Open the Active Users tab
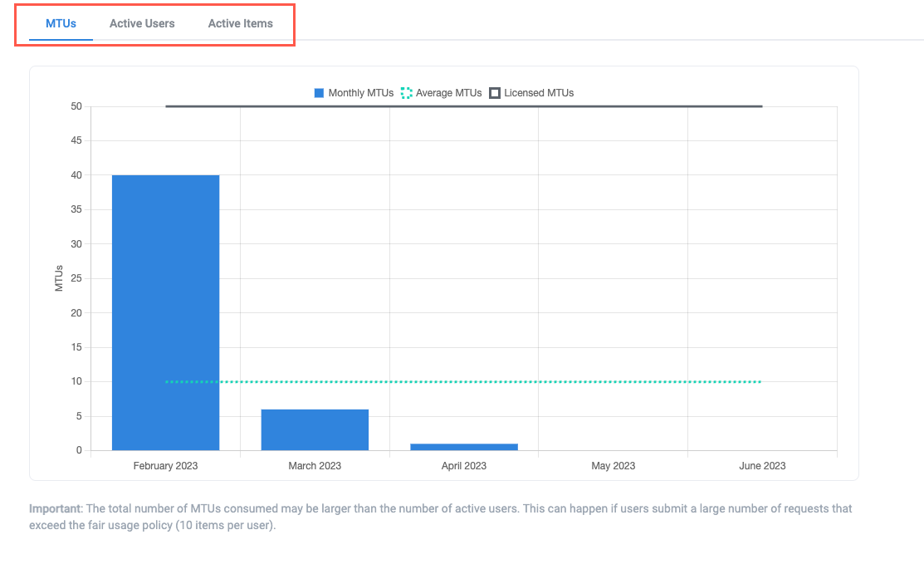The image size is (924, 569). pos(142,23)
